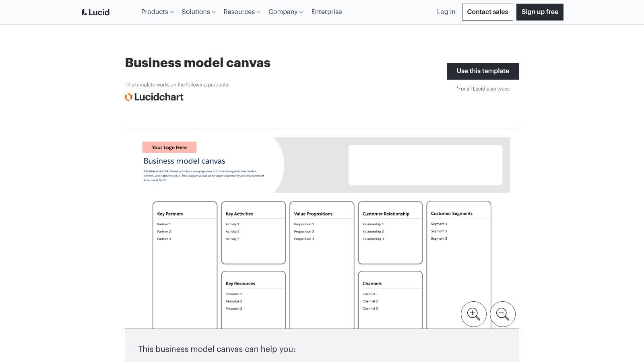
Task: Open the Company dropdown menu
Action: 285,12
